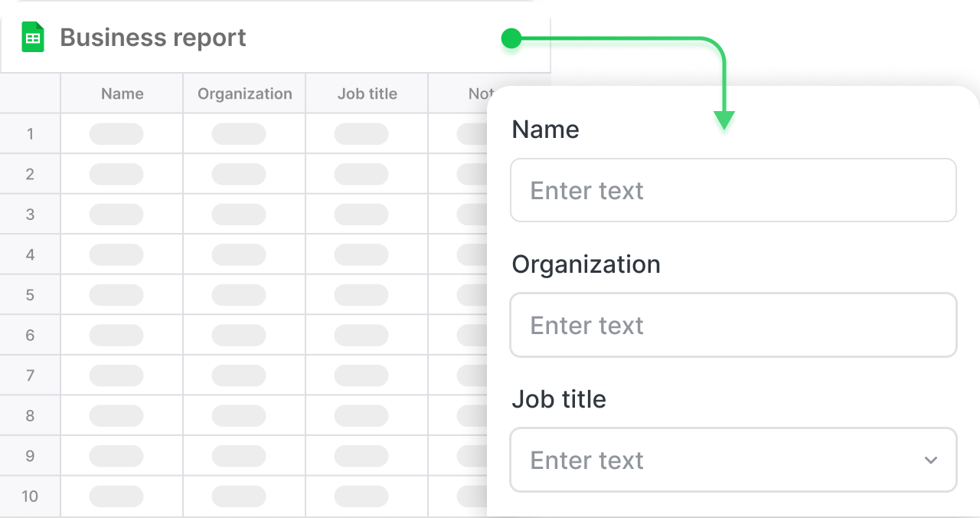Select row 1 header
The width and height of the screenshot is (980, 518).
[30, 134]
